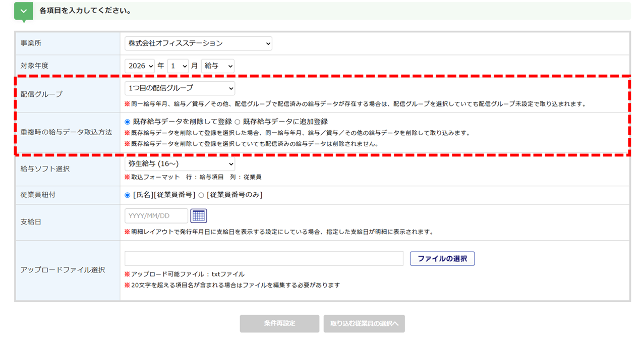The image size is (644, 337).
Task: Open the 配信グループ dropdown
Action: [180, 88]
